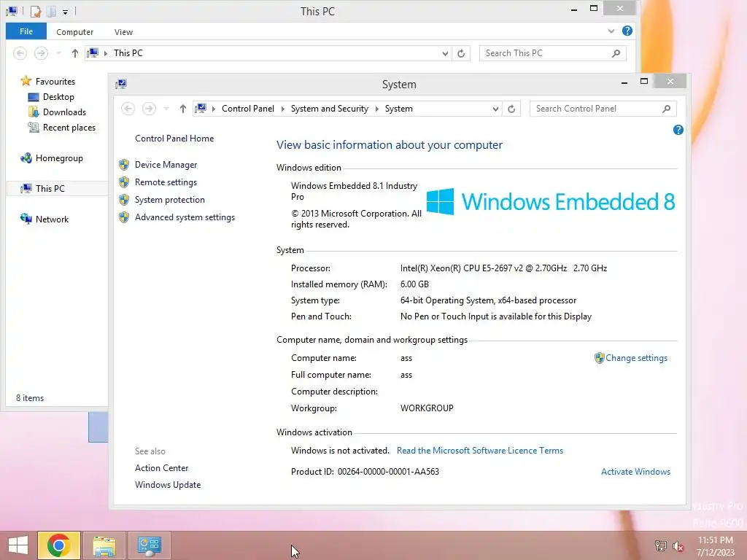Image resolution: width=747 pixels, height=560 pixels.
Task: Open the taskbar clock and date
Action: pos(715,546)
